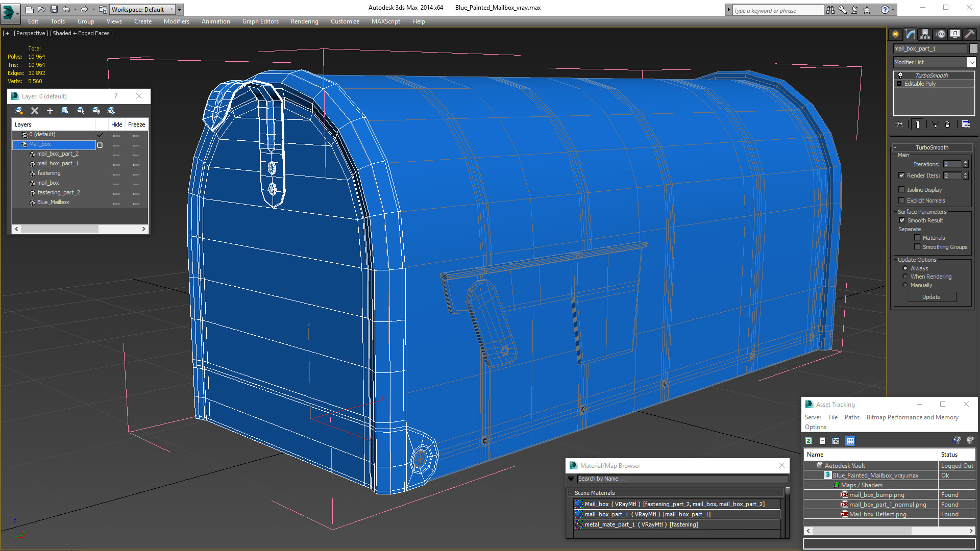Click the Open File folder icon

(42, 9)
